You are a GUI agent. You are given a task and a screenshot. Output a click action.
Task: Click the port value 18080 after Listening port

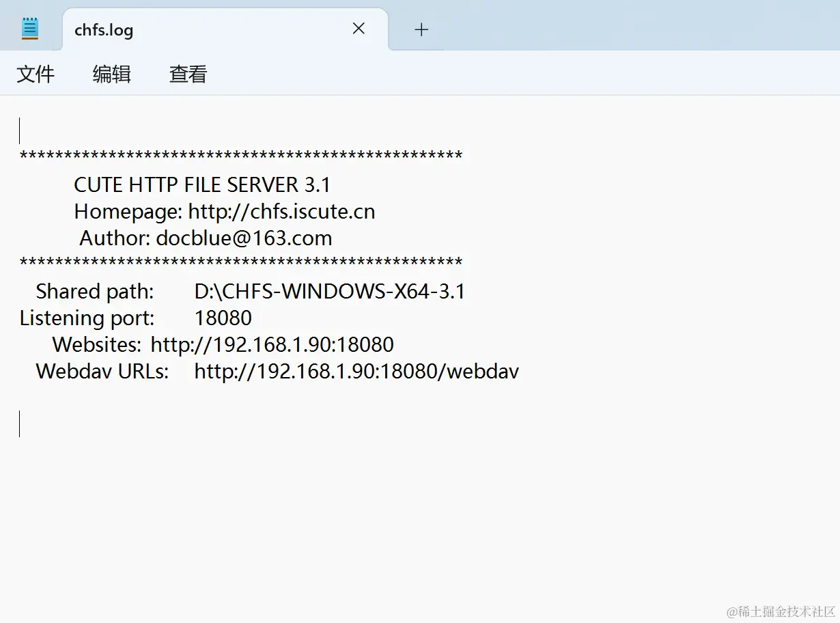223,318
